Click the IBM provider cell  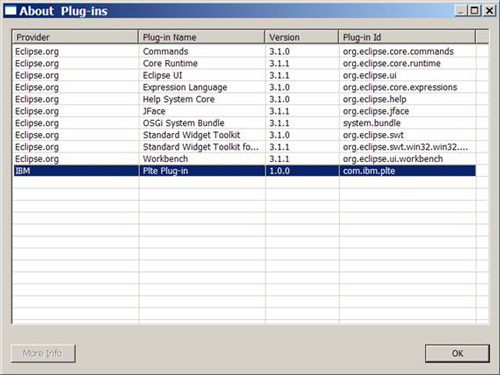(x=76, y=171)
